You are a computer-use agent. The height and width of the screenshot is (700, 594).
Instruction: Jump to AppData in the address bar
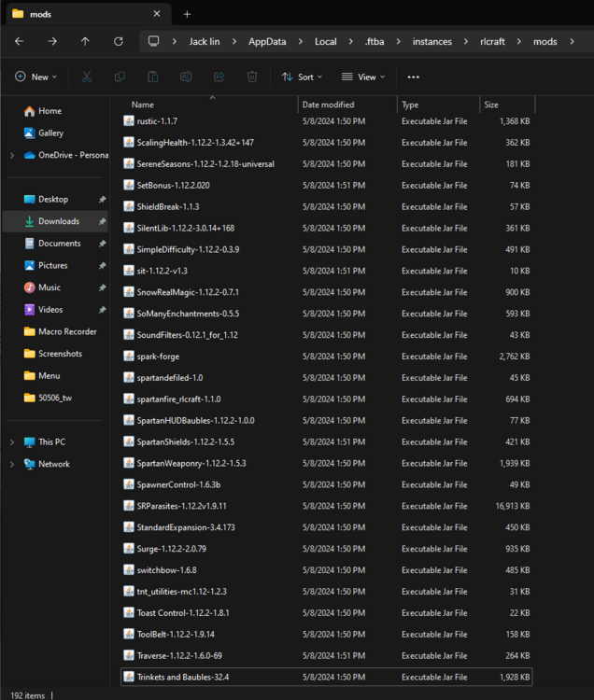pos(267,41)
